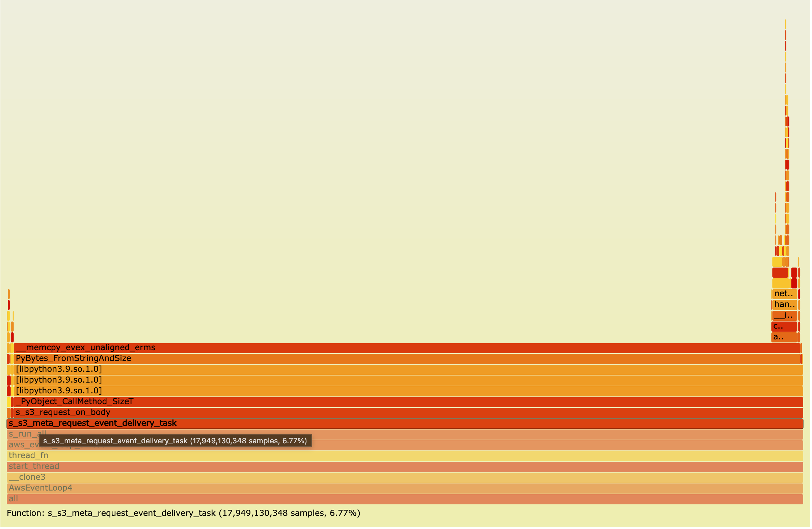Open the red c.. frame on right
The height and width of the screenshot is (529, 812).
tap(784, 326)
